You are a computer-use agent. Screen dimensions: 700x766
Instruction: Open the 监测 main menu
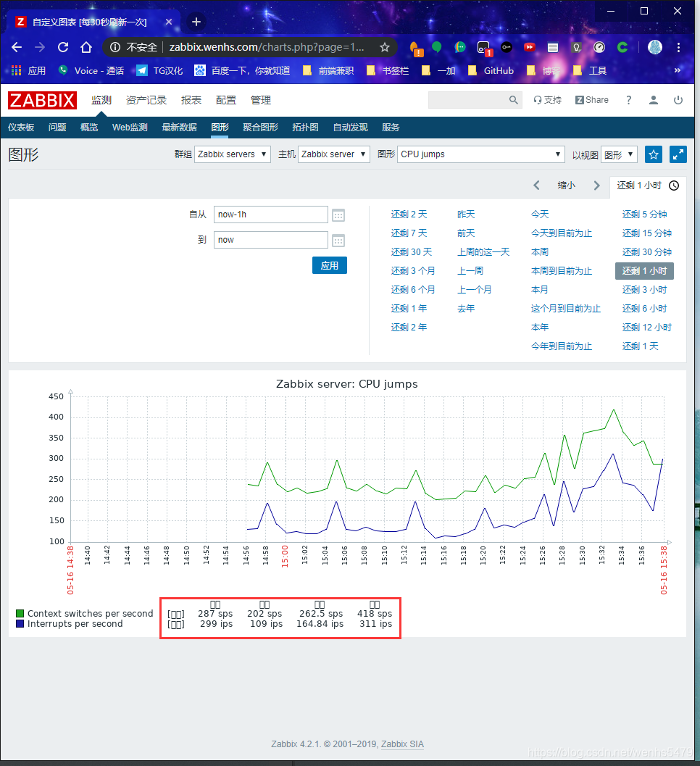101,100
